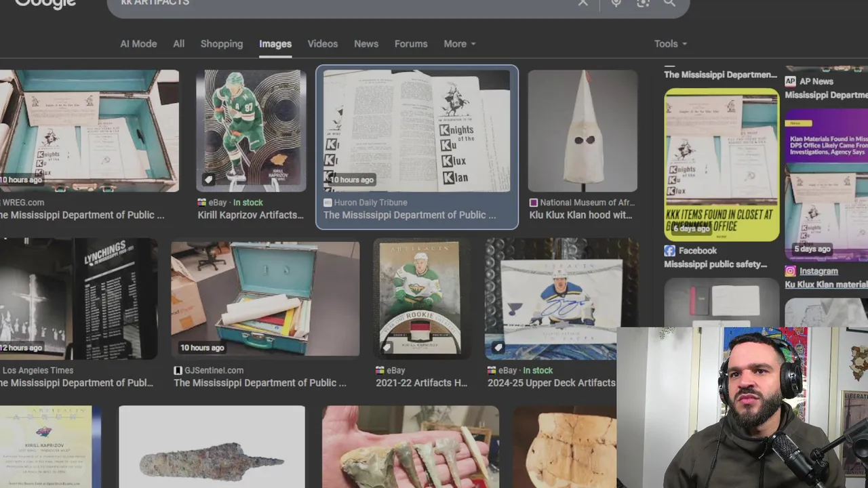The image size is (868, 488).
Task: Clear the search box with the X icon
Action: point(583,3)
